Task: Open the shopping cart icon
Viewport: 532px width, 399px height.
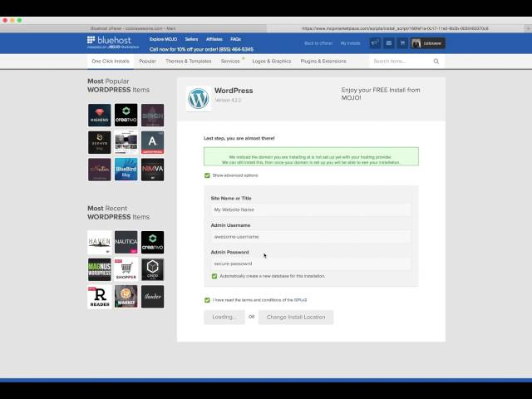Action: [x=402, y=43]
